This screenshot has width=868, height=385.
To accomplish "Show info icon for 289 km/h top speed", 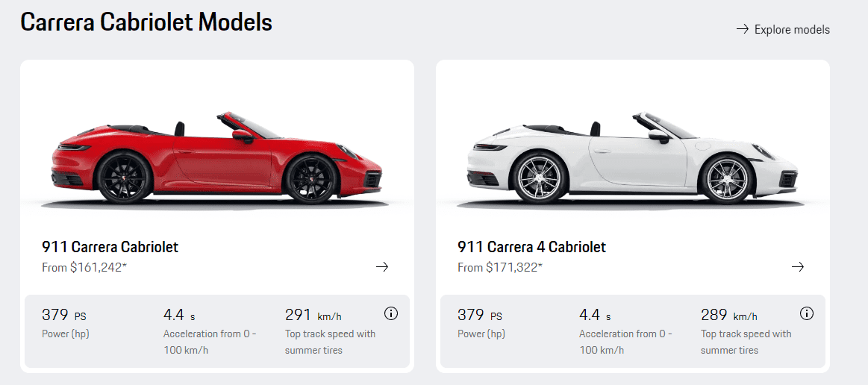I will [806, 313].
